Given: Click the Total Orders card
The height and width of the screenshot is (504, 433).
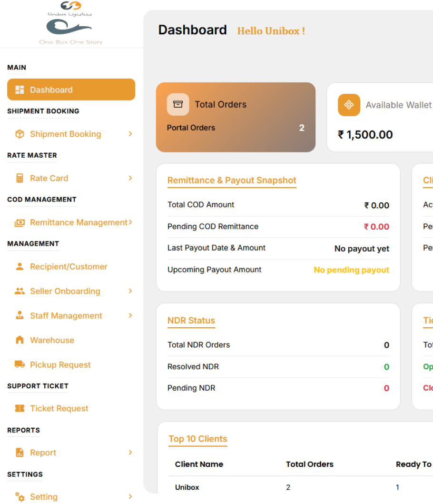Looking at the screenshot, I should pyautogui.click(x=236, y=117).
